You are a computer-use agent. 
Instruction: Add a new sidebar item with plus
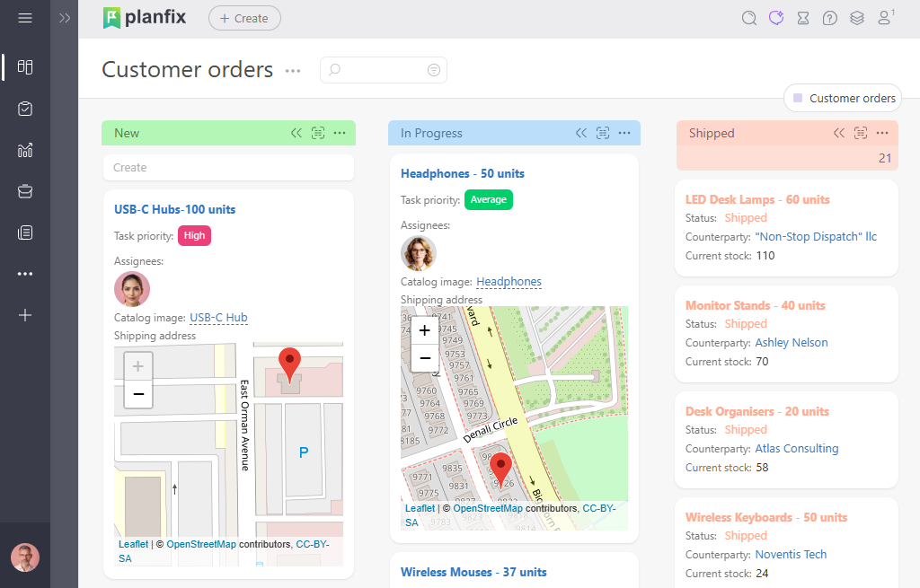click(x=24, y=315)
